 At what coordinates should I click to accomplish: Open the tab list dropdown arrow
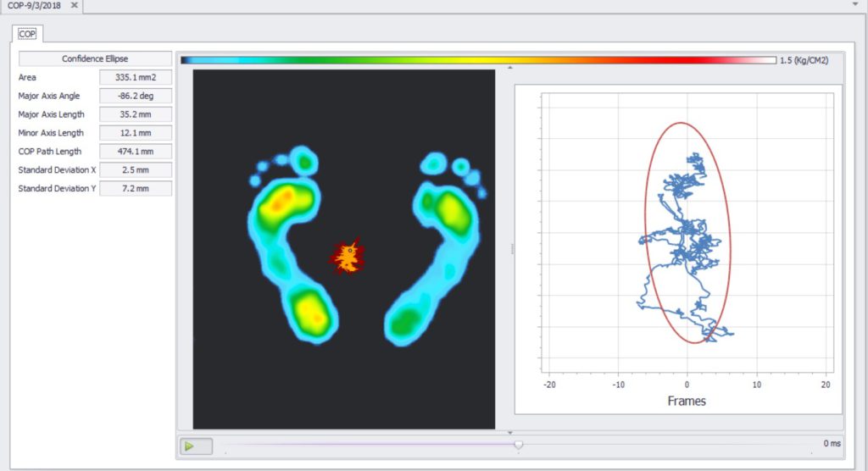click(854, 4)
